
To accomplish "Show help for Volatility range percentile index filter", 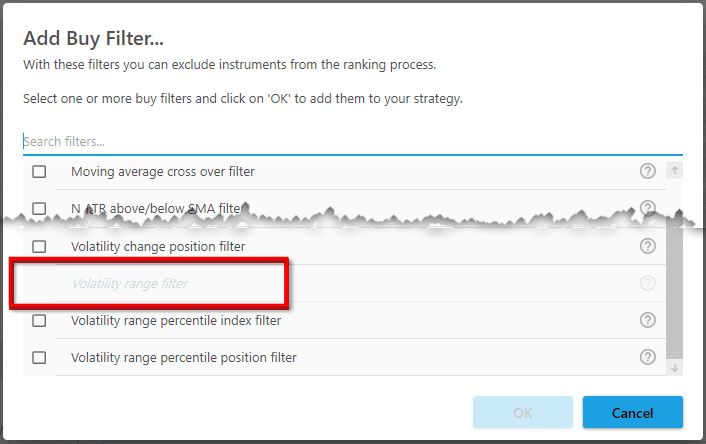I will pos(647,320).
